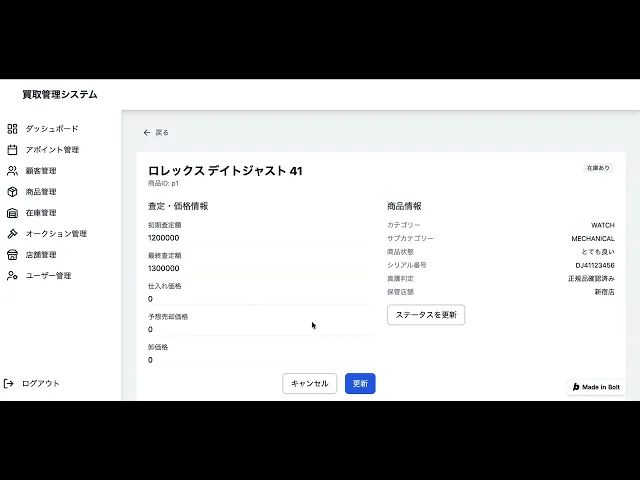Click the 商品情報 section heading
This screenshot has height=480, width=640.
[x=404, y=206]
